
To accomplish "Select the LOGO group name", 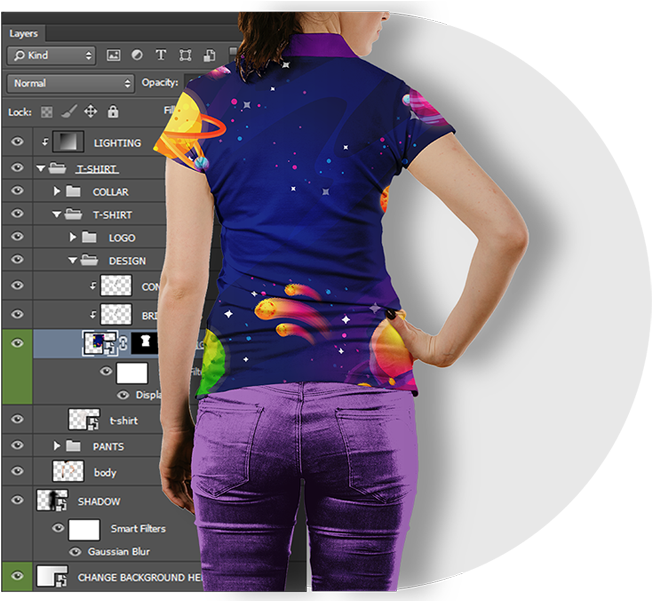I will click(x=122, y=238).
